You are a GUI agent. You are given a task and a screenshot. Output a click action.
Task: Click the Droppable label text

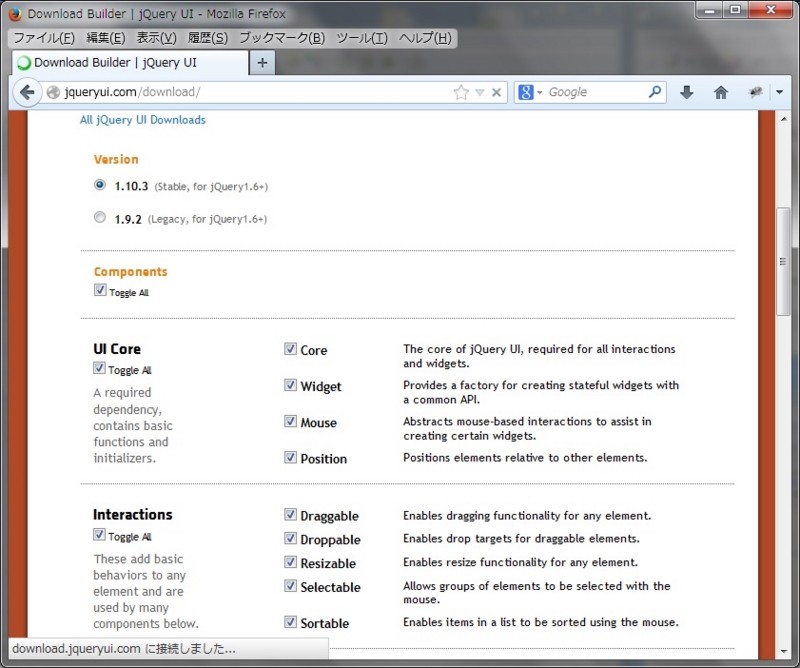click(330, 540)
